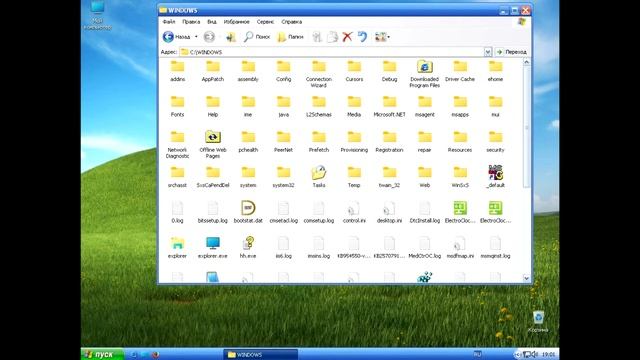This screenshot has width=640, height=360.
Task: Select the explorer folder-like icon
Action: pos(177,247)
